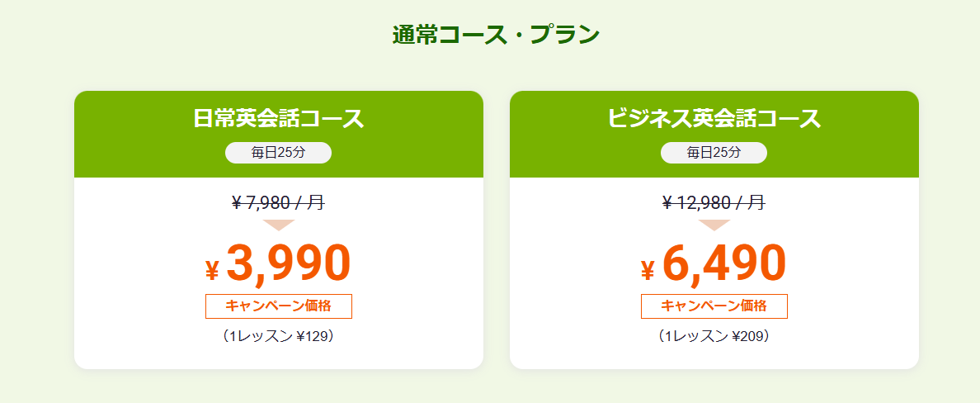This screenshot has width=980, height=403.
Task: Click the 1レッスン ¥209 note
Action: tap(714, 336)
